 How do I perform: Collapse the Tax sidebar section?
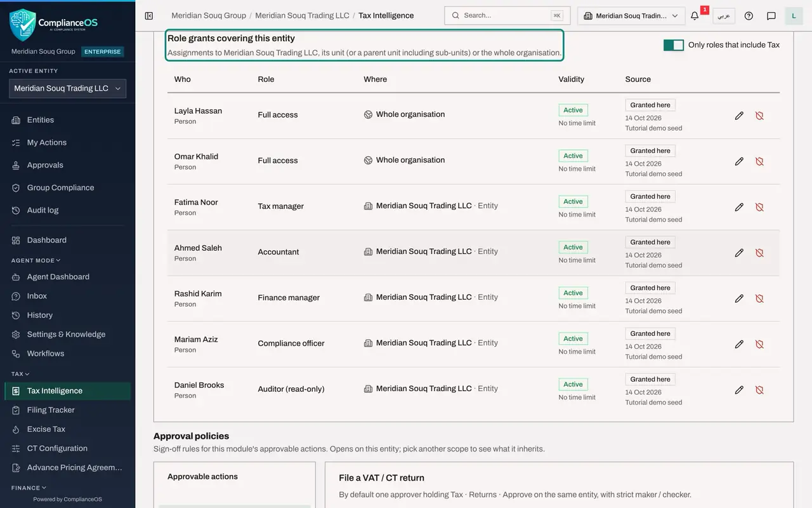pos(20,374)
